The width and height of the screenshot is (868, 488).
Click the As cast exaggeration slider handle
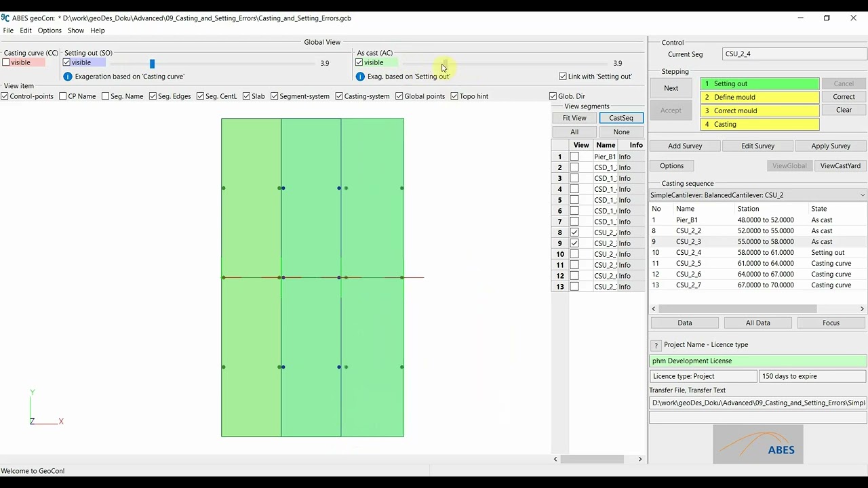coord(445,63)
